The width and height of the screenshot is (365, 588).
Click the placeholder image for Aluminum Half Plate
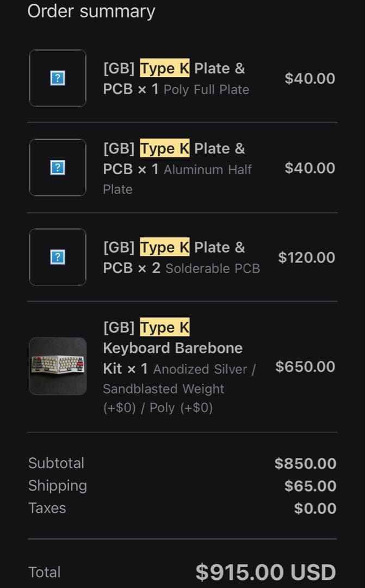58,168
